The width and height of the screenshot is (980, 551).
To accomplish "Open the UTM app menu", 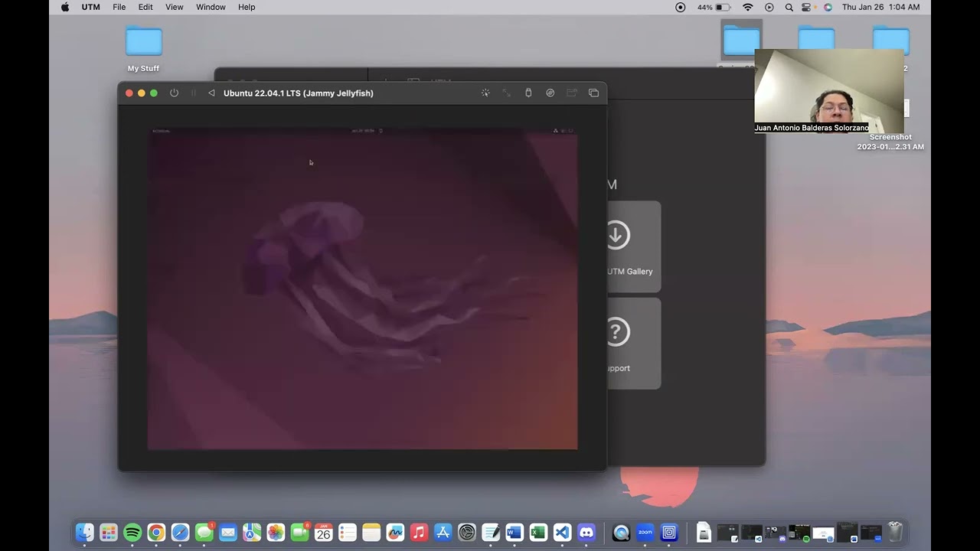I will click(91, 7).
